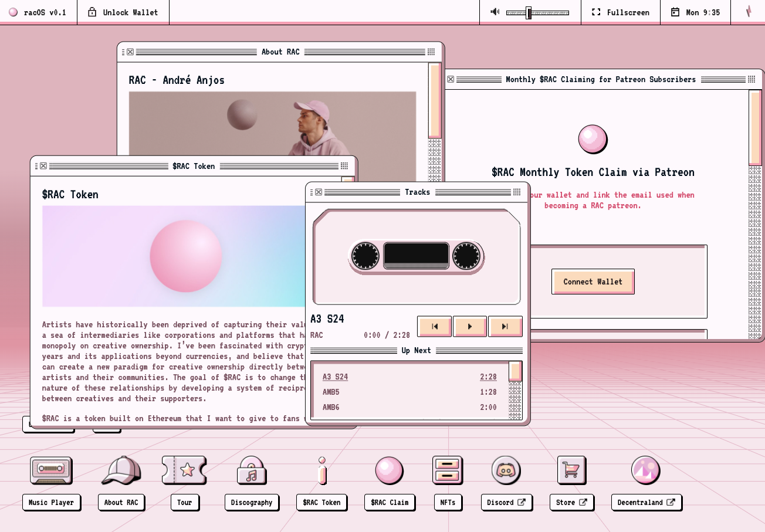Open the Discord desktop icon
This screenshot has width=765, height=532.
(x=506, y=470)
